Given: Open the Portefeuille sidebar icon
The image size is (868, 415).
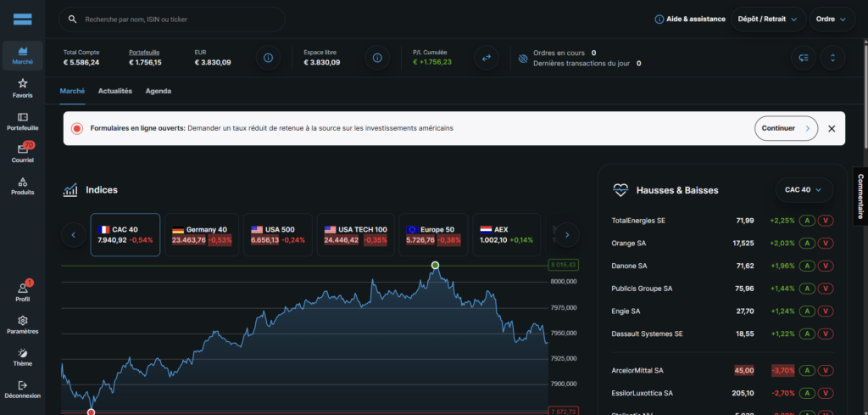Looking at the screenshot, I should pyautogui.click(x=23, y=121).
